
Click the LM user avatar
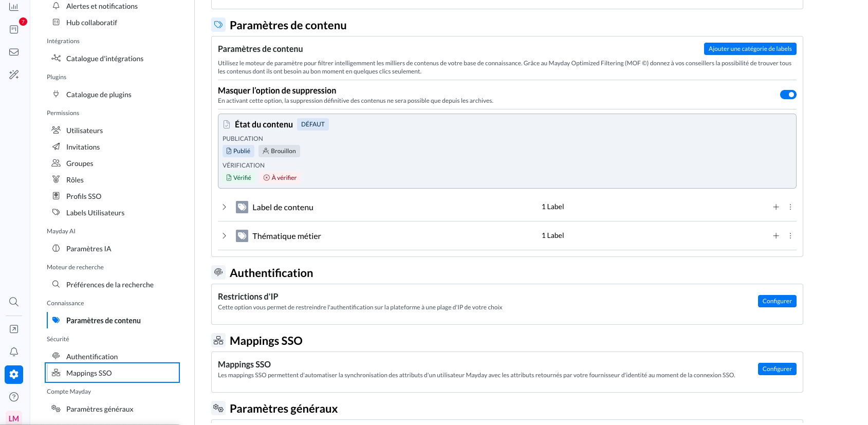[x=14, y=418]
